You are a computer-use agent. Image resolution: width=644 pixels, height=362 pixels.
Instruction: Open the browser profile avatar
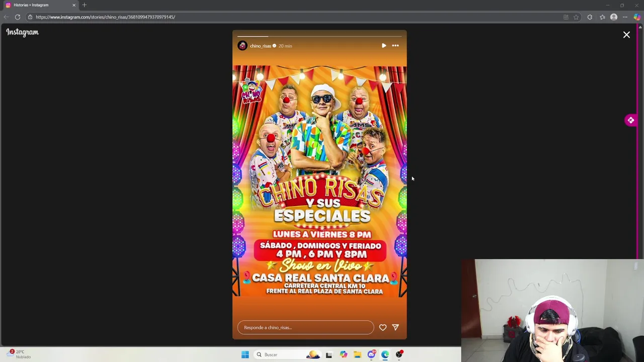pyautogui.click(x=614, y=17)
